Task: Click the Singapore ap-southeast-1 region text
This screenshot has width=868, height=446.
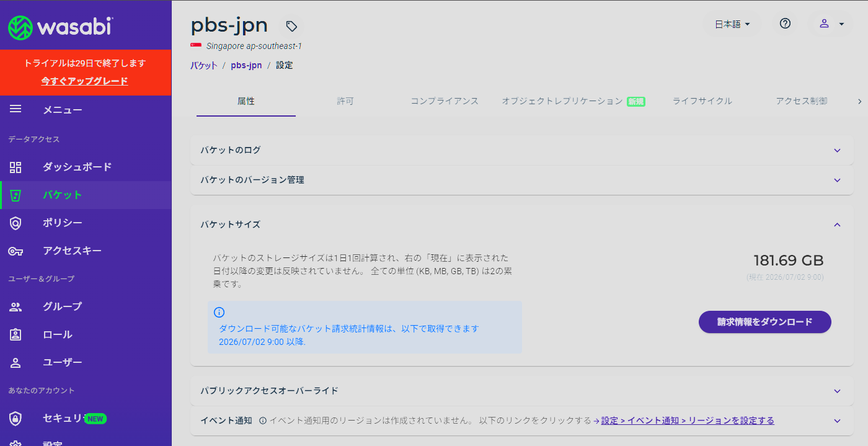Action: tap(254, 46)
